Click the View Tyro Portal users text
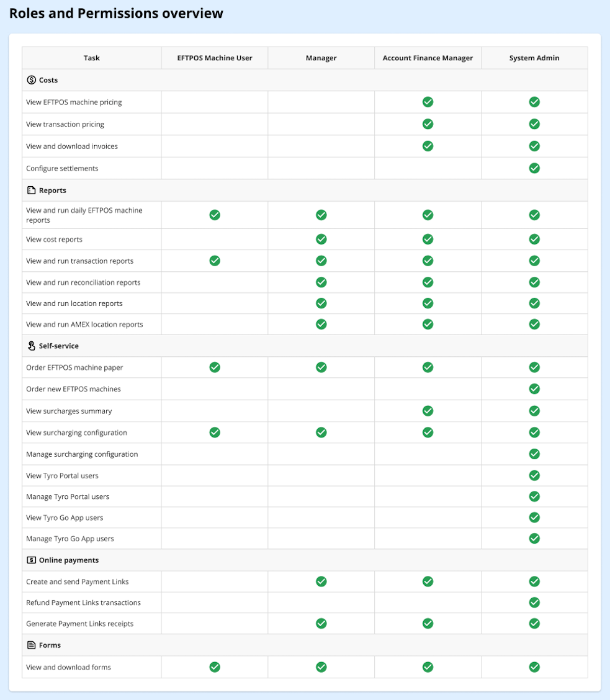 (x=62, y=475)
